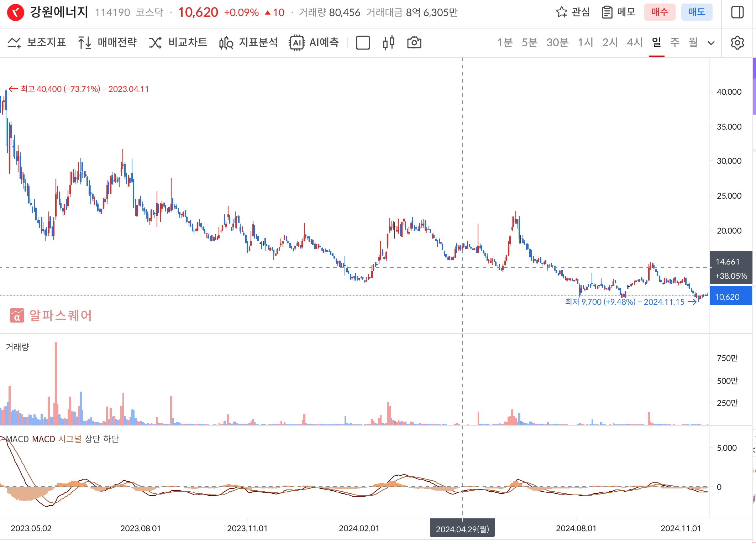Toggle the right side panel icon

pos(737,12)
